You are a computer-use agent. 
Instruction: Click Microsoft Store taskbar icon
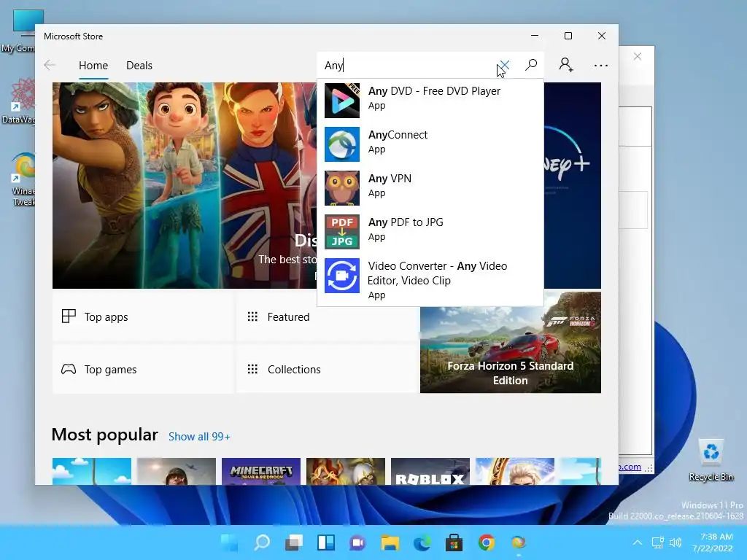coord(454,542)
